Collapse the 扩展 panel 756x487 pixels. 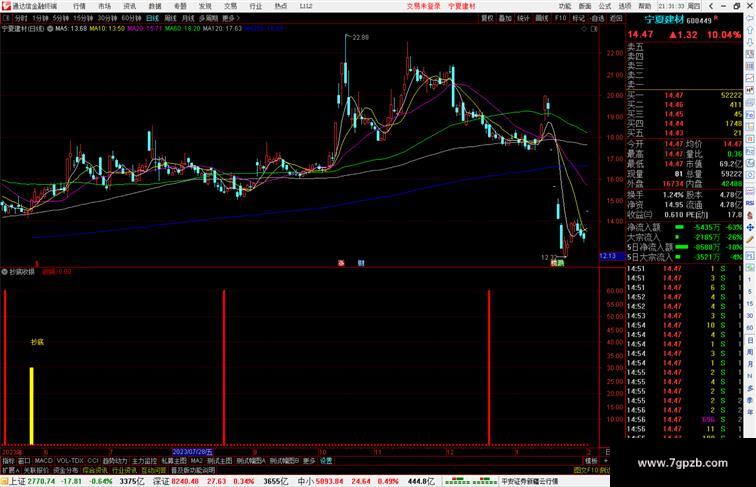10,470
